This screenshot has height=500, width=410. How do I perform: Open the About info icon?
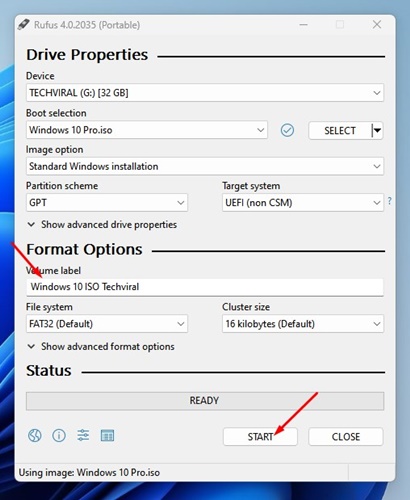point(59,435)
